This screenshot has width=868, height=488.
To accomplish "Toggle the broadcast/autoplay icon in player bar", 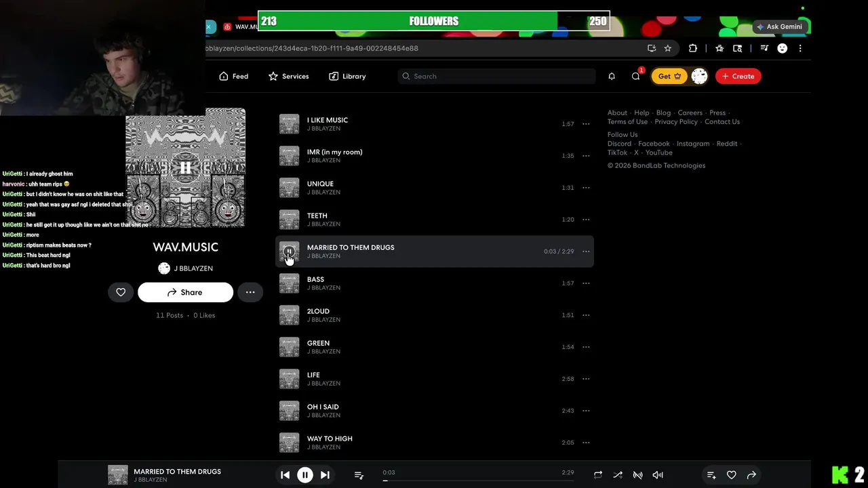I will click(637, 475).
